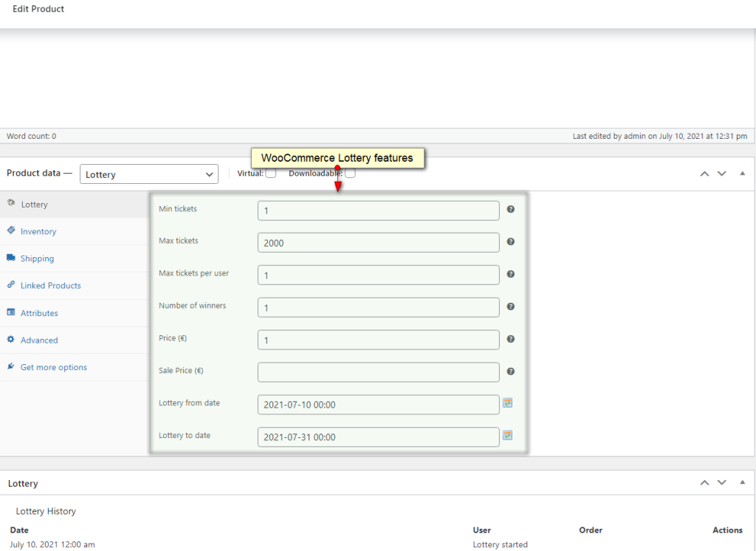
Task: Click help icon beside Max tickets
Action: (511, 242)
